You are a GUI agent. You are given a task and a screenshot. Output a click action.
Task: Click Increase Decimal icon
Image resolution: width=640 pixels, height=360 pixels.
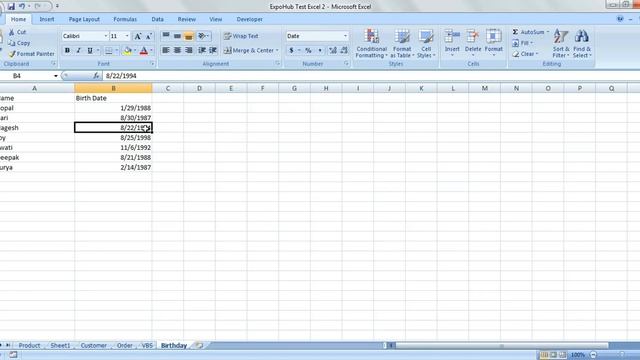coord(333,50)
